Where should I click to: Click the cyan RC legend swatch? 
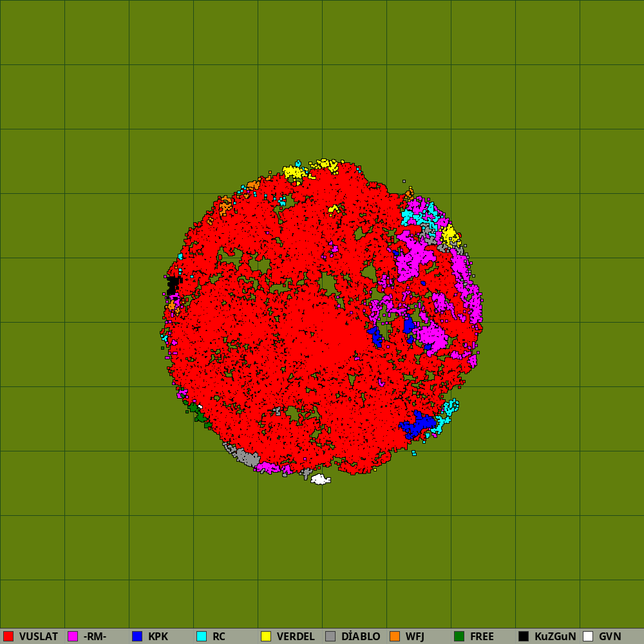tap(202, 636)
